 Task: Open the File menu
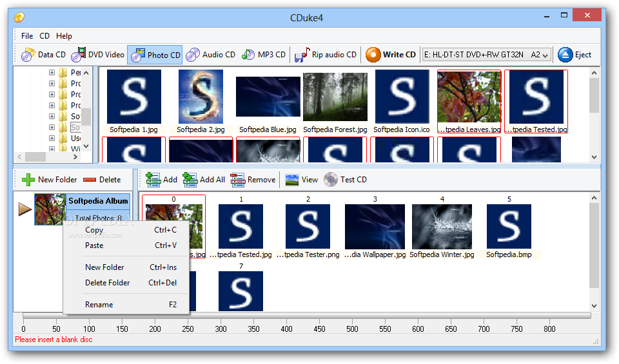pos(27,36)
